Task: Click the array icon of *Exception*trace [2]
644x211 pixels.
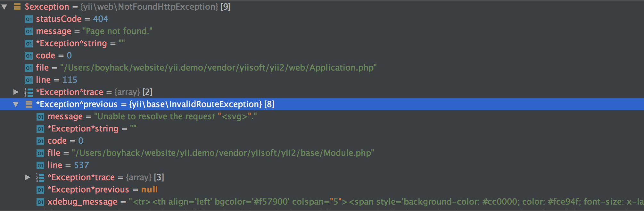Action: (29, 92)
